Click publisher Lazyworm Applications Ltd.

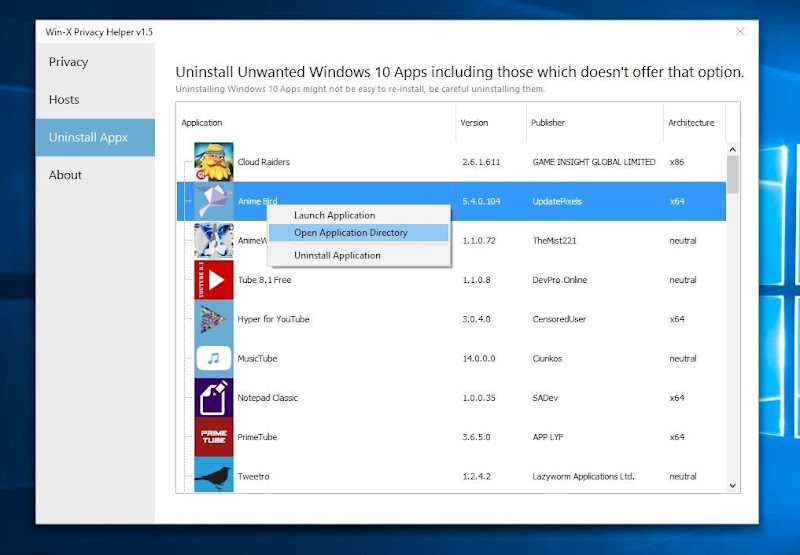click(x=583, y=476)
